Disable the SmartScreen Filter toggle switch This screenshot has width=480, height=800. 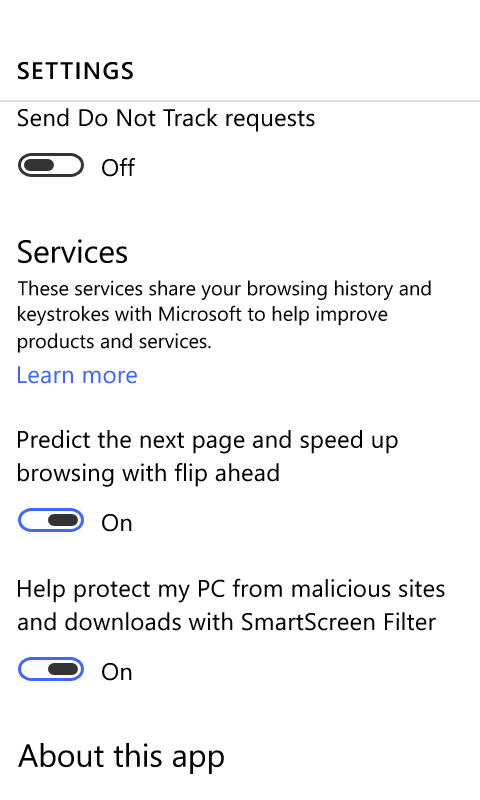click(x=50, y=669)
